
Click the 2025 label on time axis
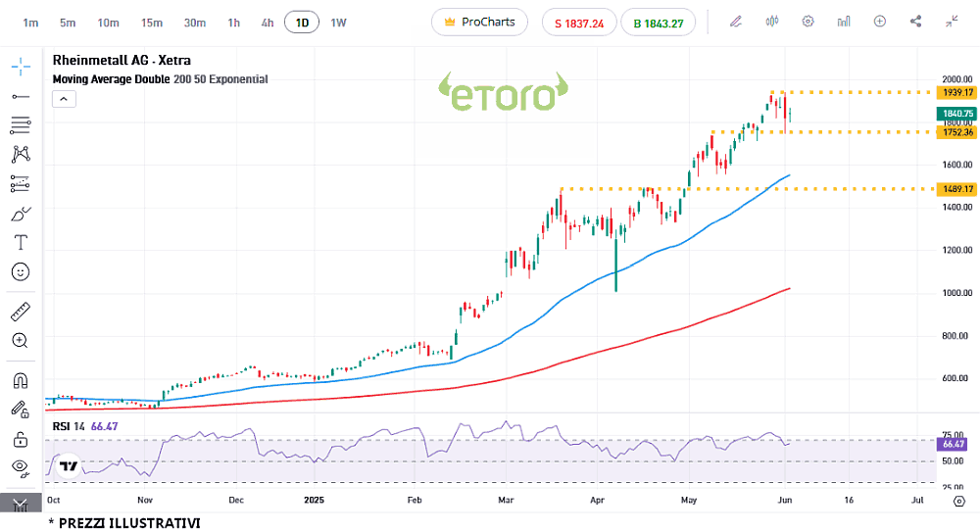pos(314,500)
